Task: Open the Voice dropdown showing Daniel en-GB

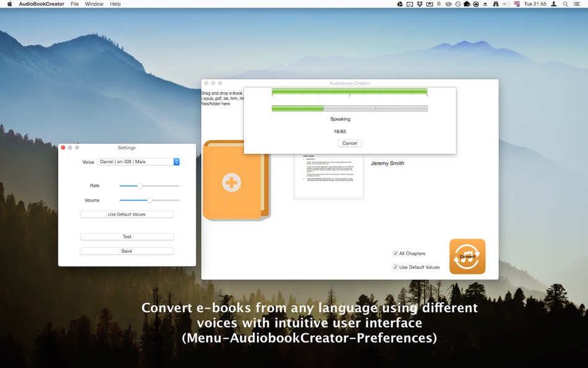Action: point(139,162)
